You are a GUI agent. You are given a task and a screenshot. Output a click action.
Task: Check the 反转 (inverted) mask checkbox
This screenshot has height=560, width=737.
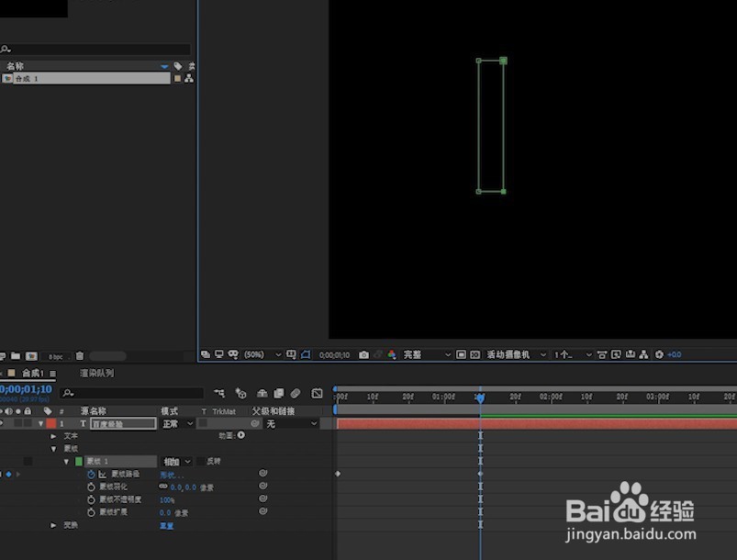(200, 461)
